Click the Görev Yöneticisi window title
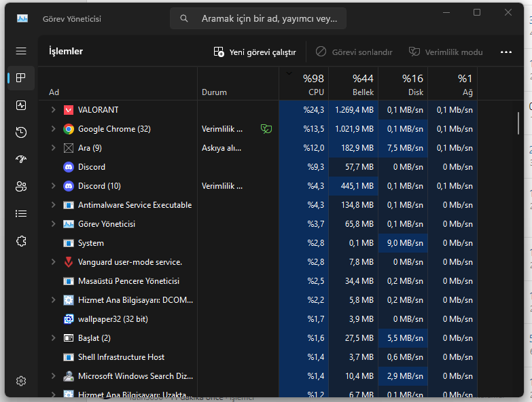 (72, 18)
